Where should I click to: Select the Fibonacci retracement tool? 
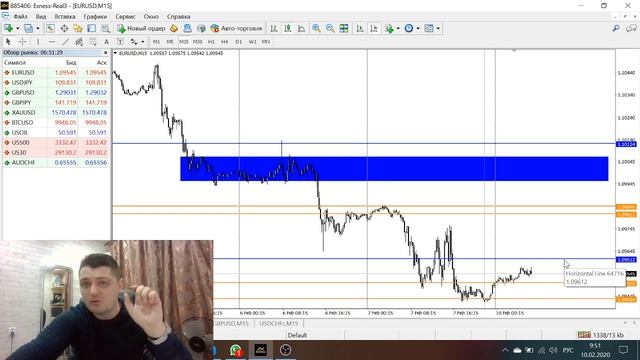tap(93, 42)
